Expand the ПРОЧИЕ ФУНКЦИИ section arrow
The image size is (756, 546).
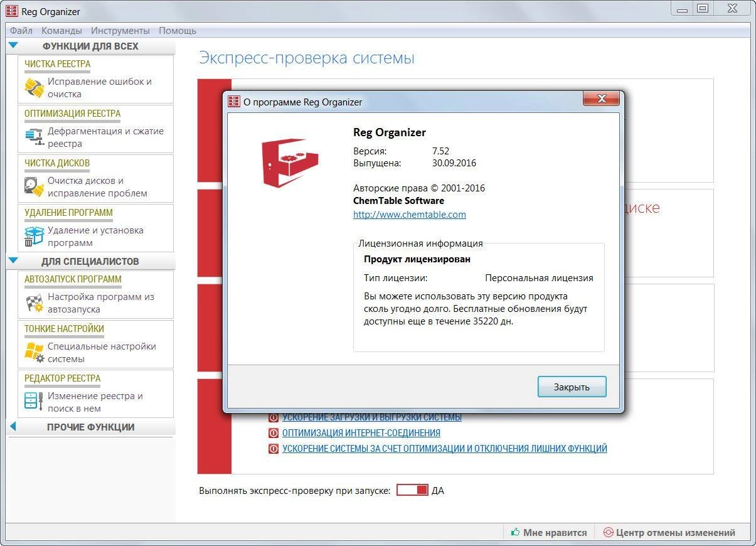pyautogui.click(x=13, y=427)
